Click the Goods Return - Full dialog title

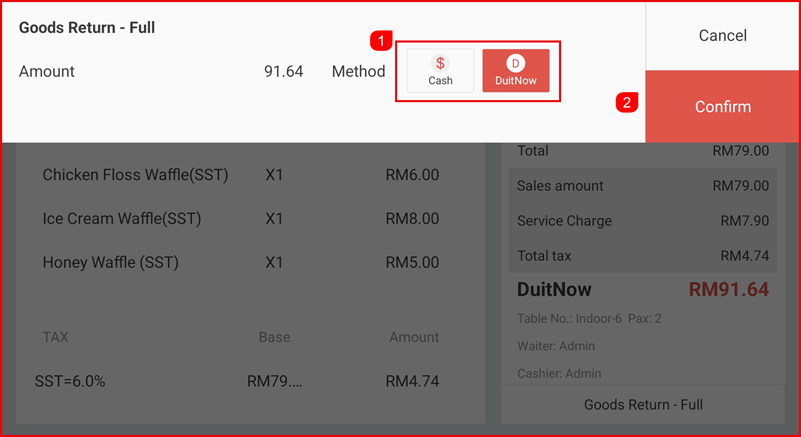click(87, 28)
